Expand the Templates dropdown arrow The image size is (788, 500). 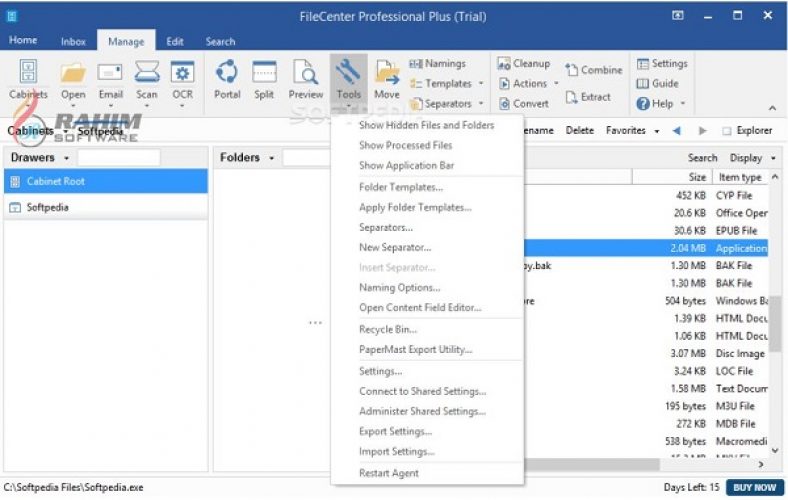pos(481,83)
